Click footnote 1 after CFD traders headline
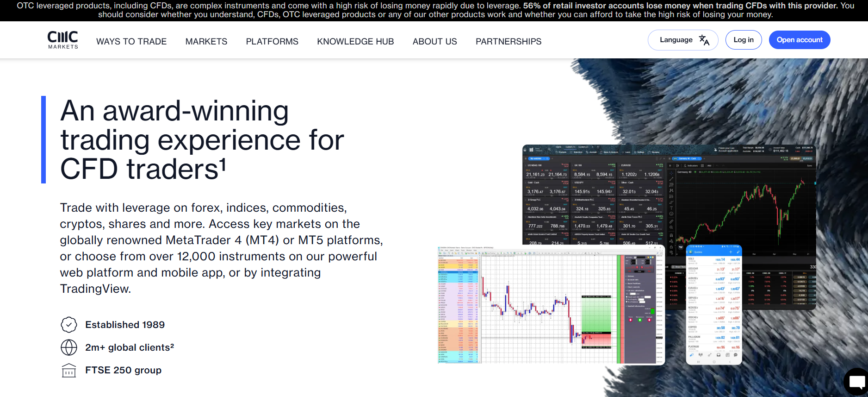Image resolution: width=868 pixels, height=397 pixels. (223, 164)
